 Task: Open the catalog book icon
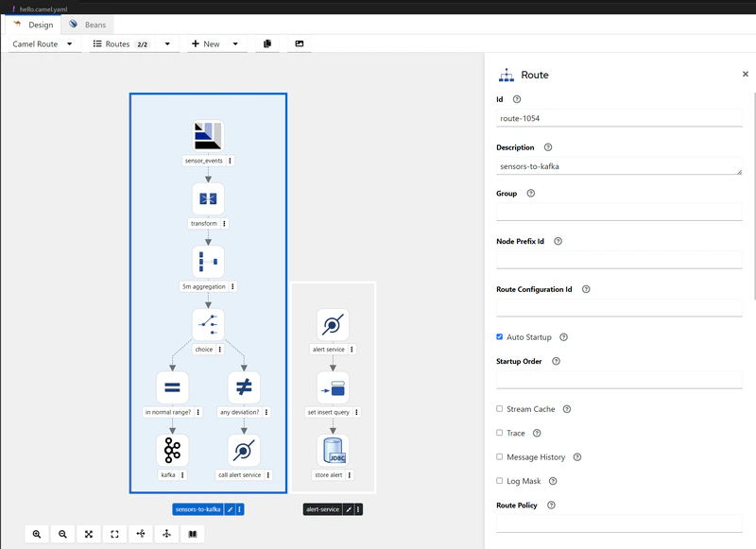point(192,534)
